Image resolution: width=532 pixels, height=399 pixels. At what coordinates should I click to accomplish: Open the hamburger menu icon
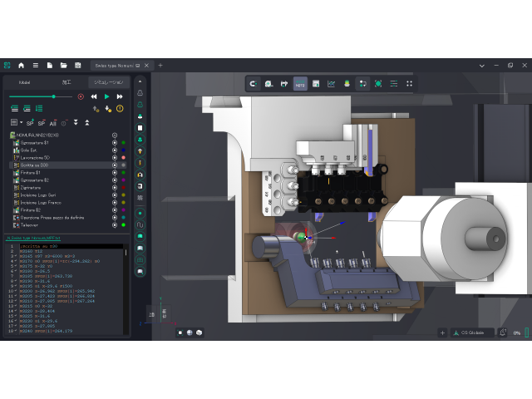pyautogui.click(x=35, y=65)
